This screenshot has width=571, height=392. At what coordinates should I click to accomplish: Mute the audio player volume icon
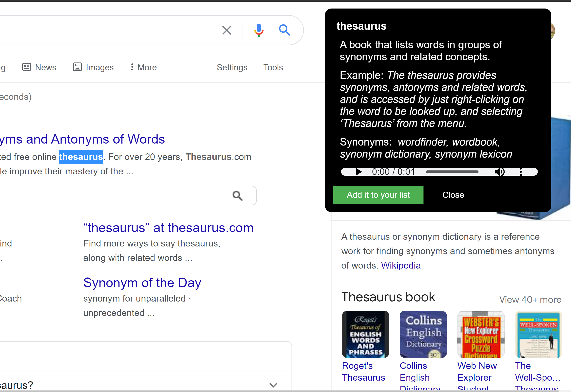click(x=500, y=172)
